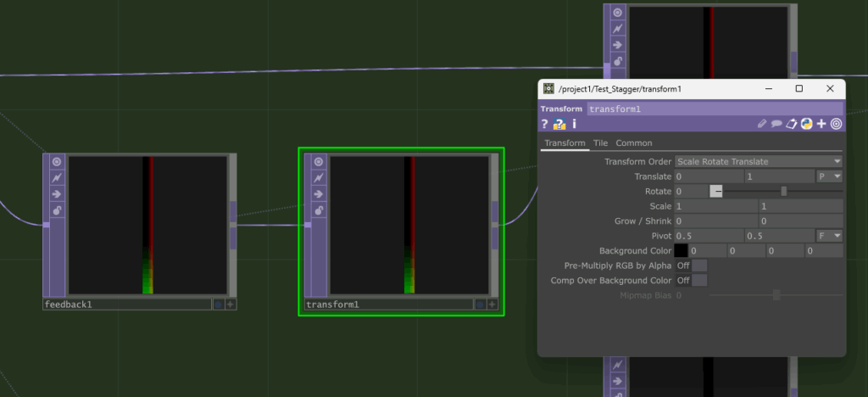Open Python help icon in parameter panel
Viewport: 868px width, 397px height.
559,124
